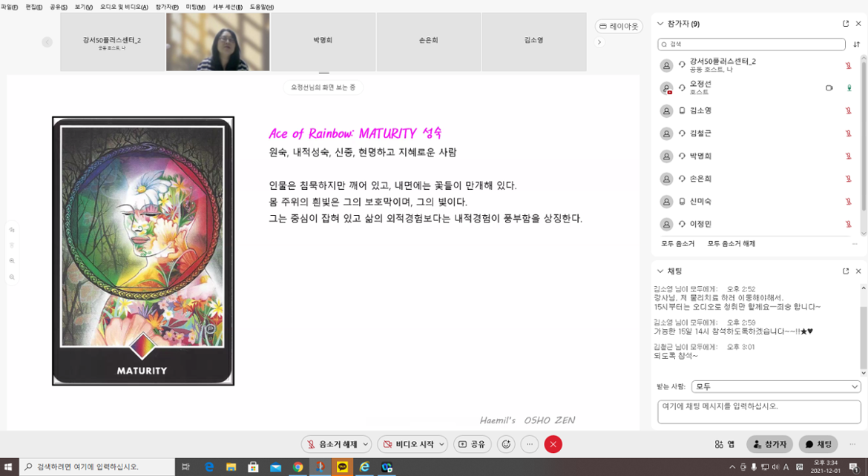Viewport: 868px width, 476px height.
Task: Click the red end meeting button
Action: pos(553,444)
